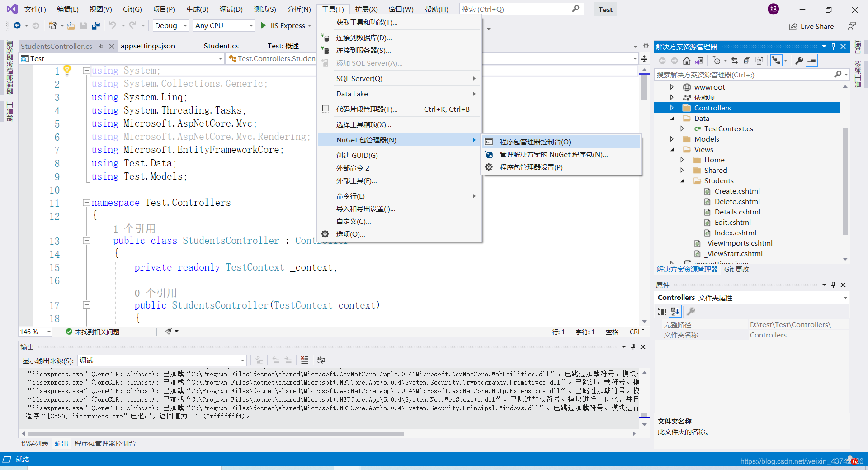The width and height of the screenshot is (868, 470).
Task: Switch to the 错误列表 tab
Action: tap(35, 443)
